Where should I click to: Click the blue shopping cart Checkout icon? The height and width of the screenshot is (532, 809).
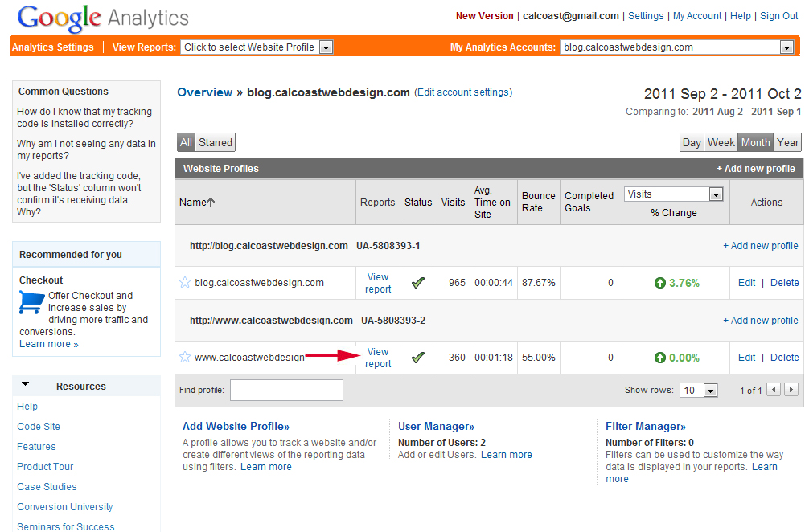pyautogui.click(x=31, y=302)
